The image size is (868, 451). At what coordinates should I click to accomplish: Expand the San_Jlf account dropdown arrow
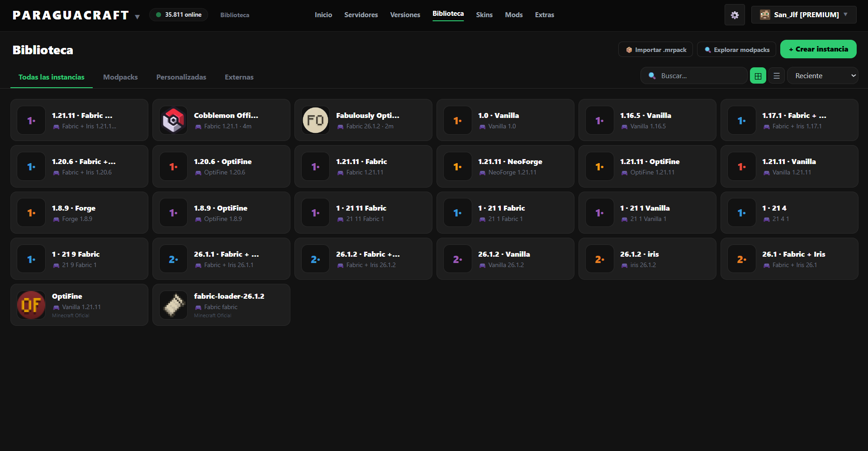[x=845, y=14]
